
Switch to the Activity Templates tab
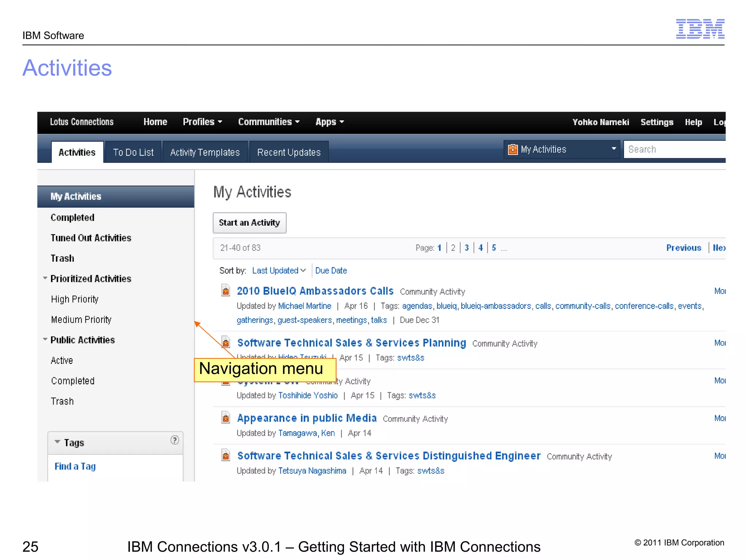(x=205, y=152)
